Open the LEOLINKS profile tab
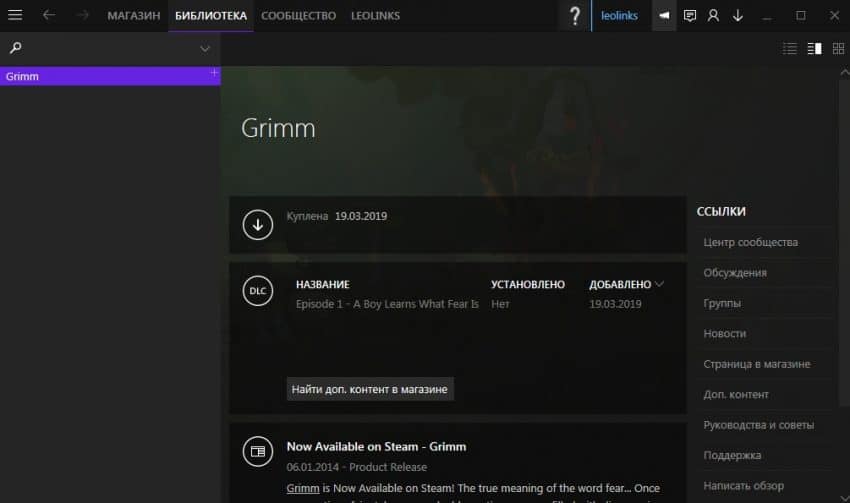850x503 pixels. (375, 16)
